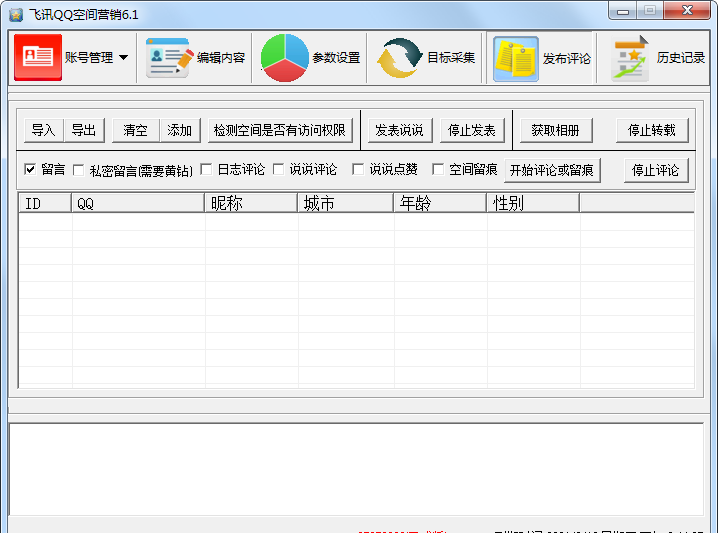
Task: Switch to the 历史记录 tab label
Action: click(x=680, y=58)
